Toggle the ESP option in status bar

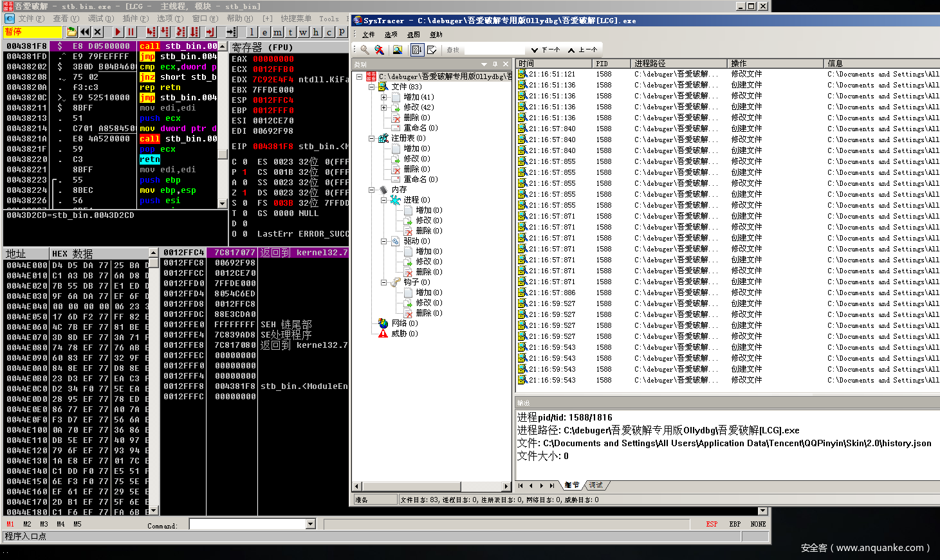coord(712,524)
